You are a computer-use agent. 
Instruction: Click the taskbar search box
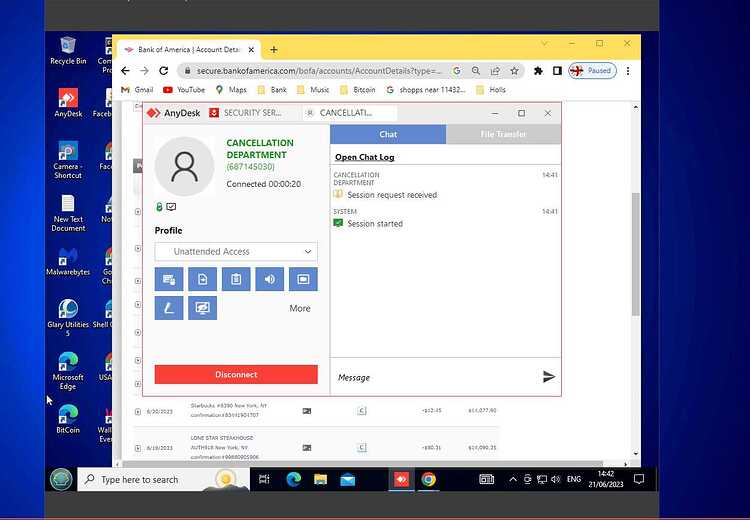tap(164, 479)
